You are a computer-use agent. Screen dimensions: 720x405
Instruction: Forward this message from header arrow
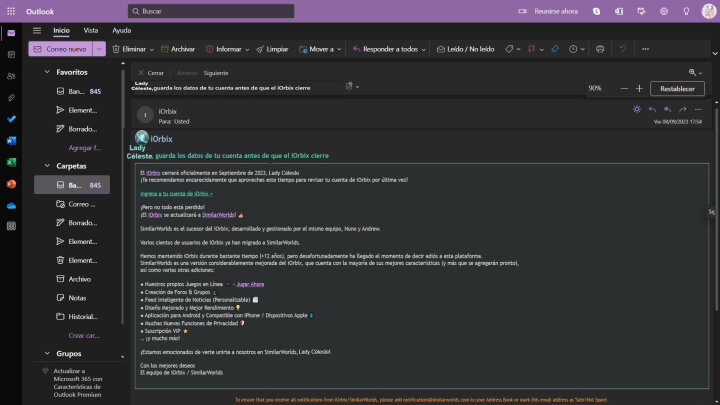point(683,109)
